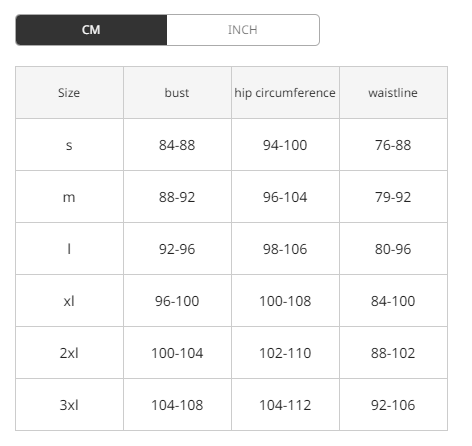
Task: Switch size chart units to INCH
Action: (x=243, y=30)
